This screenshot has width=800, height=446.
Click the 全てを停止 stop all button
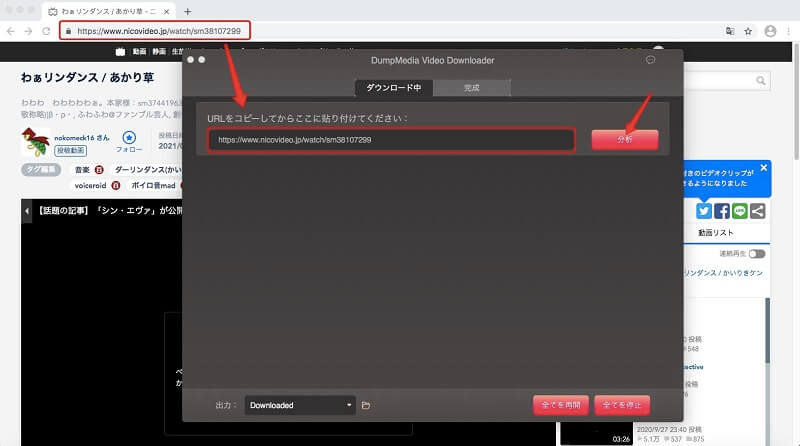(622, 405)
